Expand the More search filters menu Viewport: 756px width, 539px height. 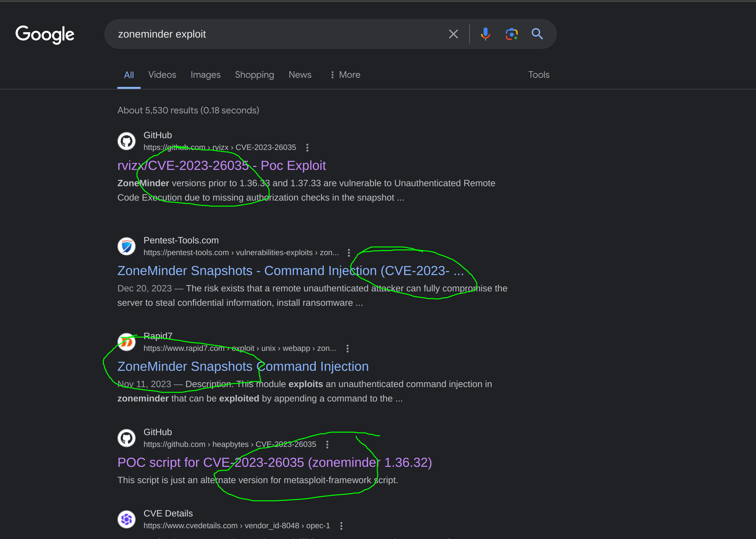(x=345, y=75)
